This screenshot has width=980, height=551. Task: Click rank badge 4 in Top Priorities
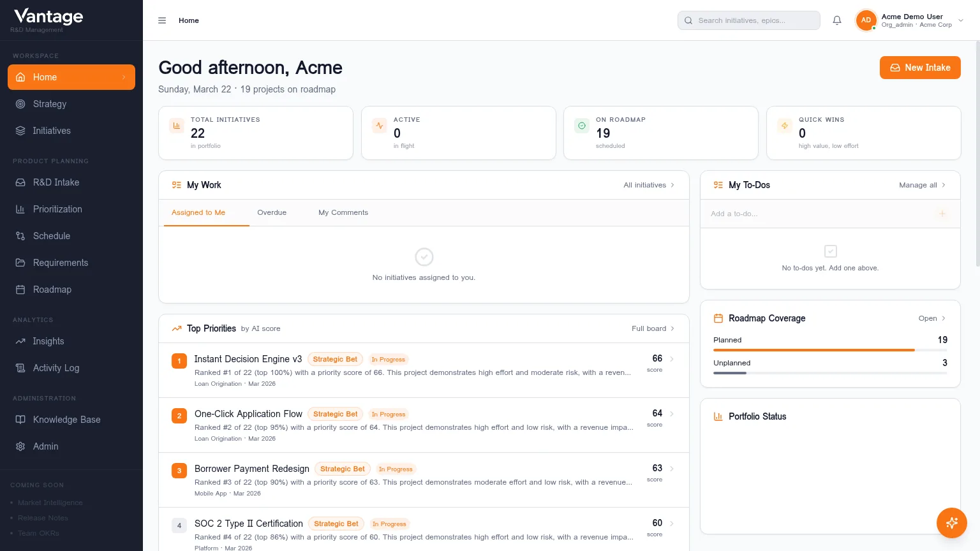[x=179, y=525]
